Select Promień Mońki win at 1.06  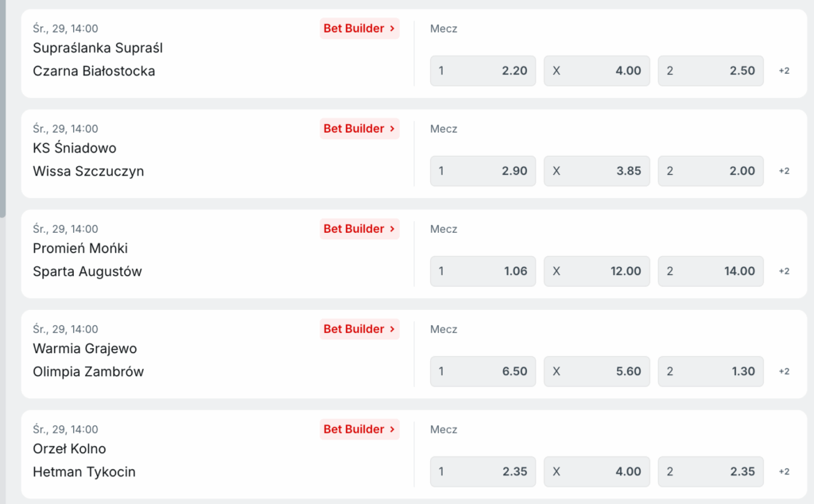click(483, 271)
